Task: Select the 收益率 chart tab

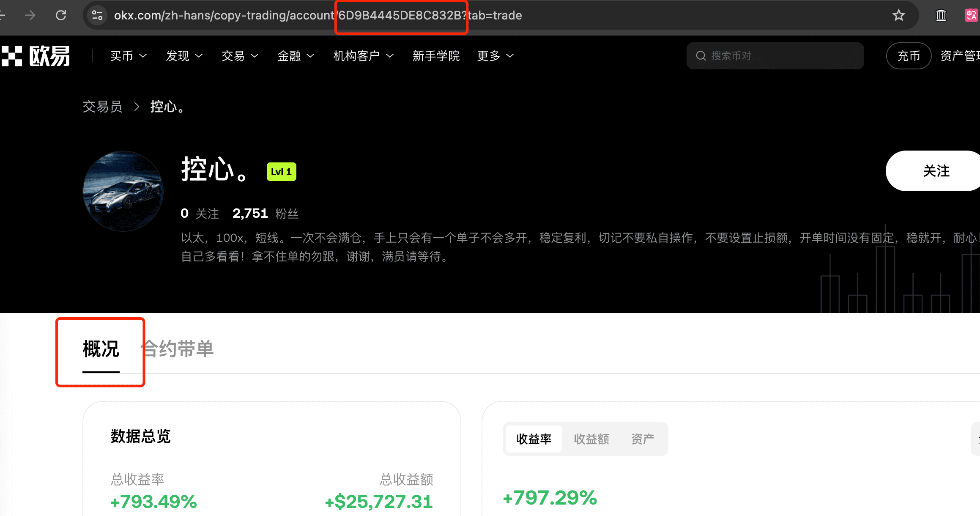Action: pos(534,439)
